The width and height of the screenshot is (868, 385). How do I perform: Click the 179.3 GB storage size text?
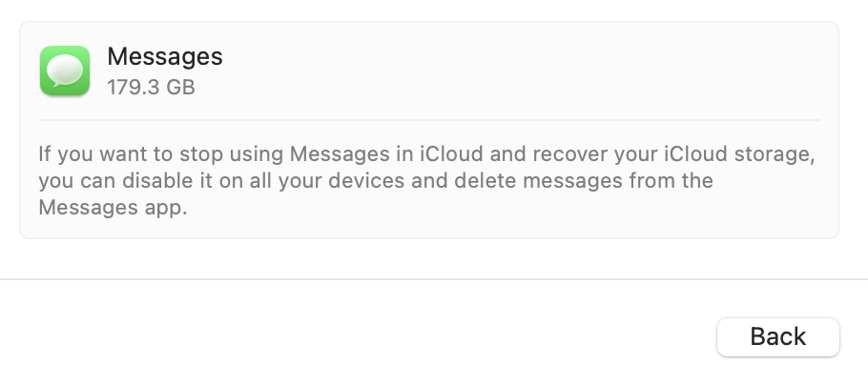pos(151,87)
